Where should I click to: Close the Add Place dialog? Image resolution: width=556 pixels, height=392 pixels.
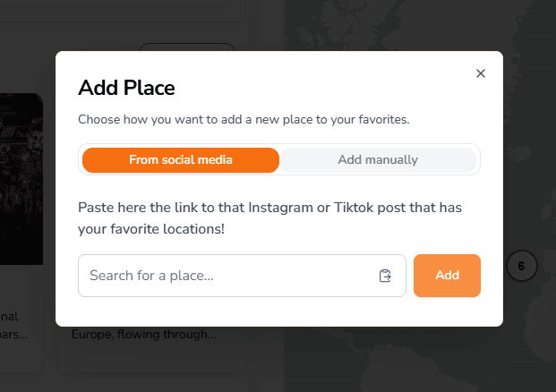pyautogui.click(x=481, y=73)
